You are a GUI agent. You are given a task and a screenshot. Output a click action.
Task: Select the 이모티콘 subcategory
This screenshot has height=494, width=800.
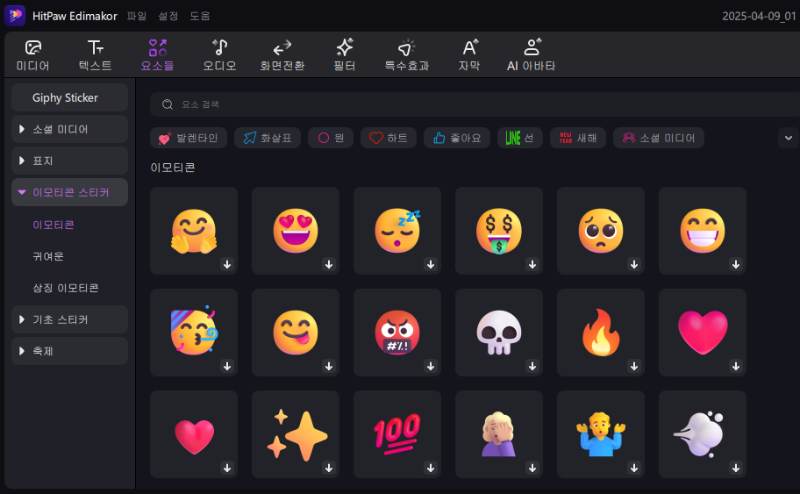[53, 225]
